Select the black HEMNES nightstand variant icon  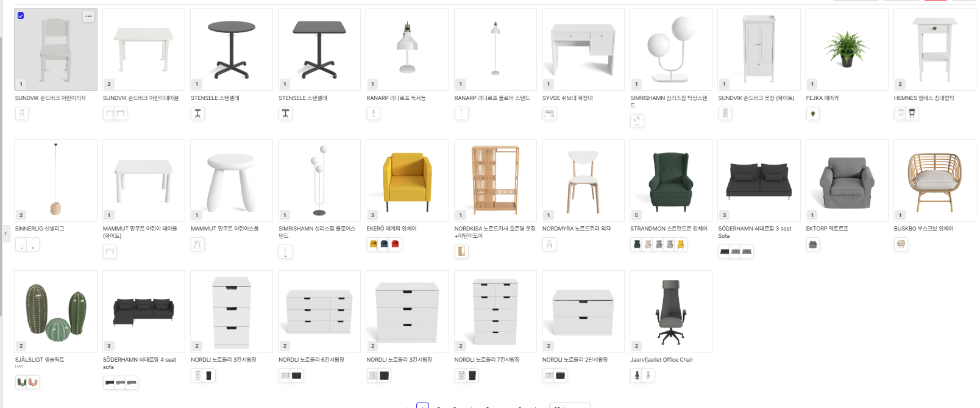(x=912, y=113)
